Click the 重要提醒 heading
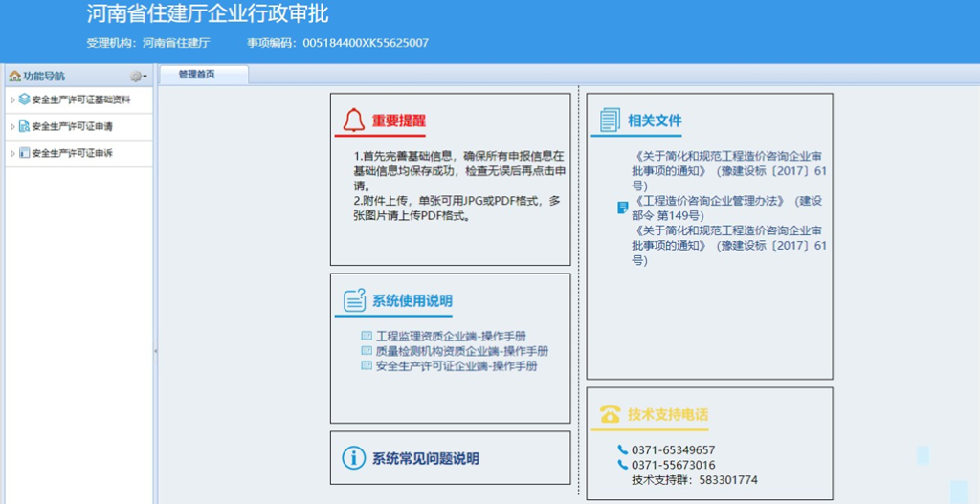 pyautogui.click(x=399, y=121)
